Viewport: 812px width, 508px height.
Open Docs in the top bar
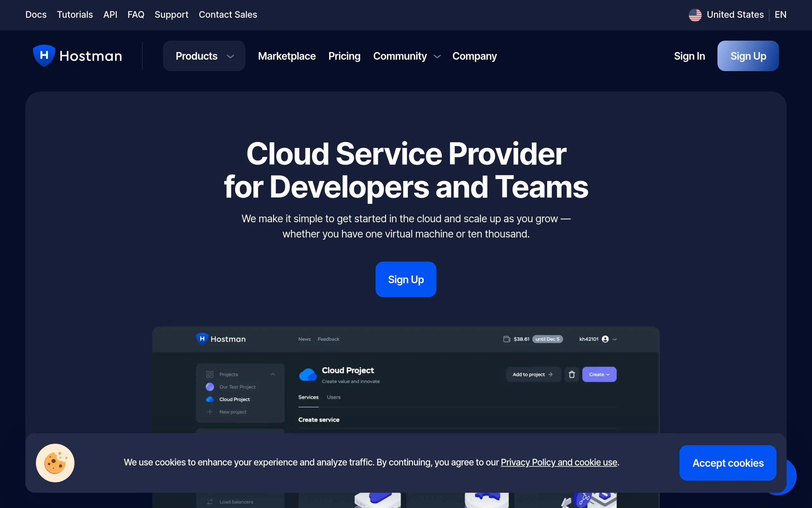tap(36, 15)
